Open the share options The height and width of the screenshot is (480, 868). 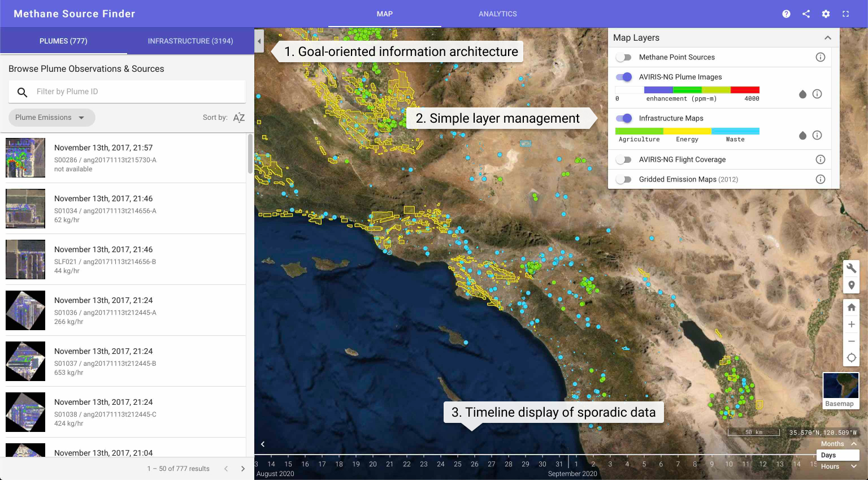806,14
